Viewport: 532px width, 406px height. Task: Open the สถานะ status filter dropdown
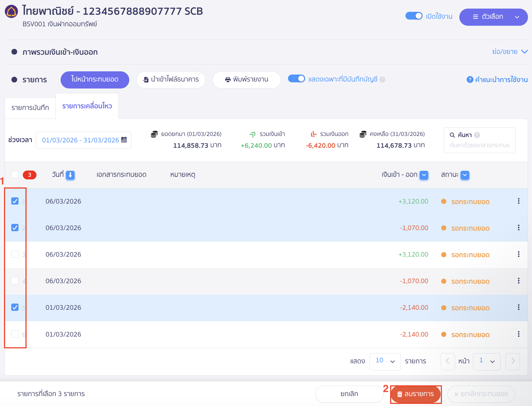tap(465, 175)
